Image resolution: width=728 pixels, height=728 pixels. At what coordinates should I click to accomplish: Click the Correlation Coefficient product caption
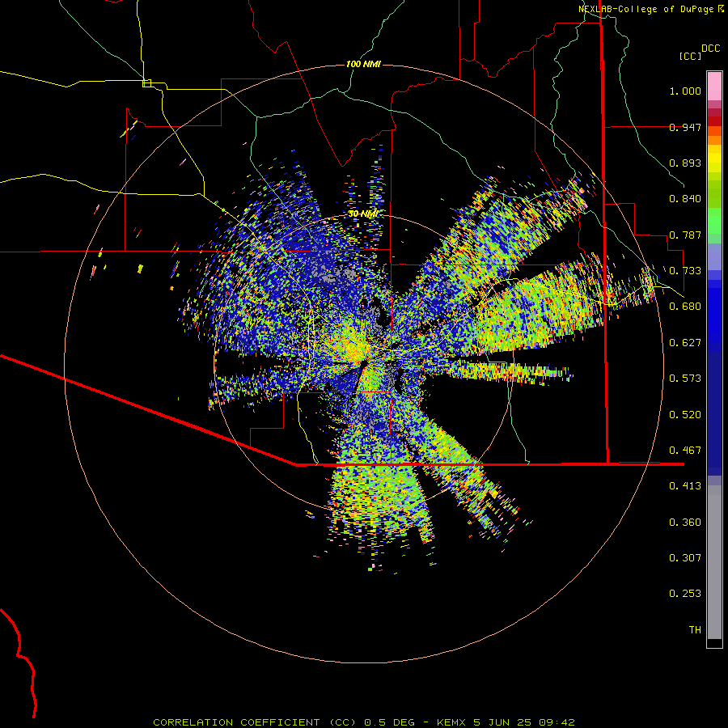pyautogui.click(x=363, y=722)
